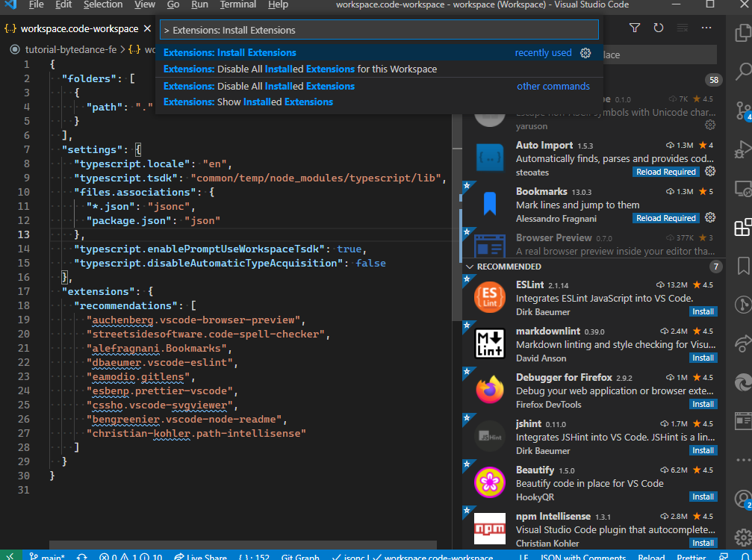The image size is (752, 560).
Task: Open the File menu
Action: coord(36,4)
